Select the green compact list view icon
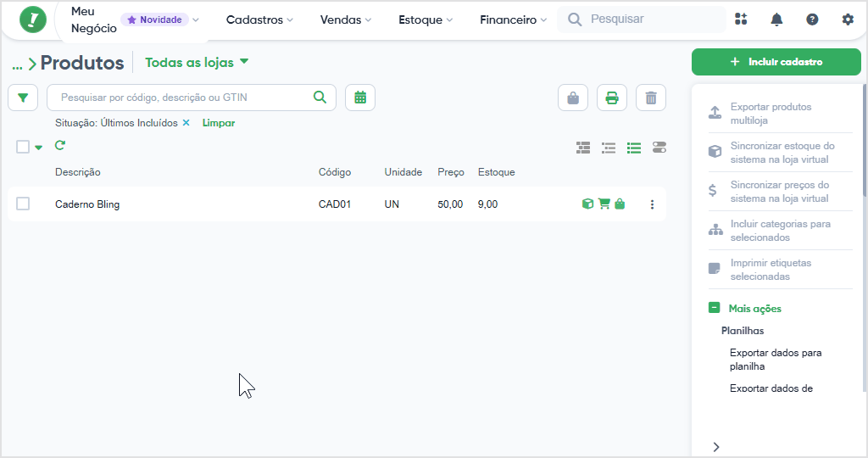868x458 pixels. [x=634, y=148]
